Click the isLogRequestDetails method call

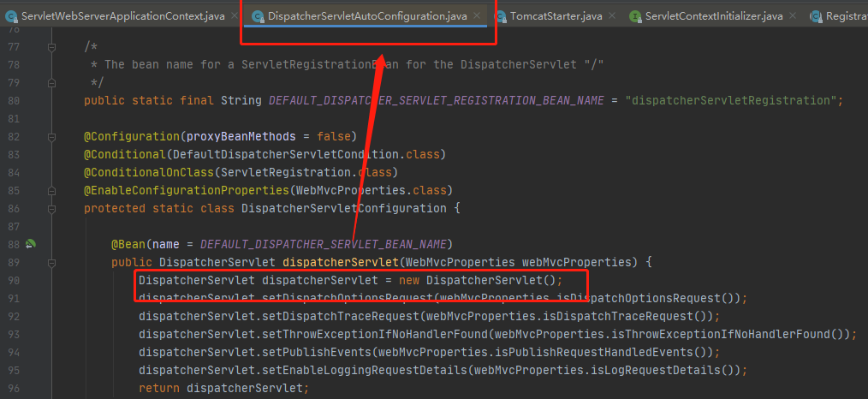click(x=649, y=370)
